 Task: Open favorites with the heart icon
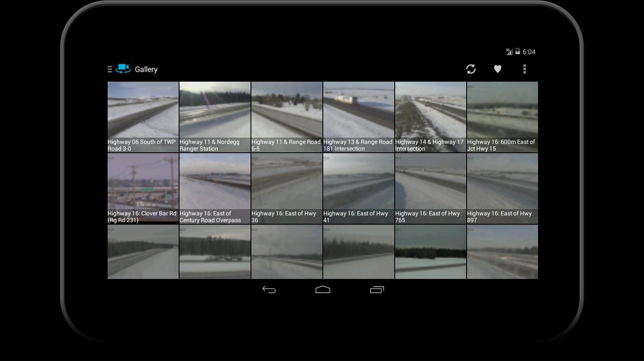498,69
